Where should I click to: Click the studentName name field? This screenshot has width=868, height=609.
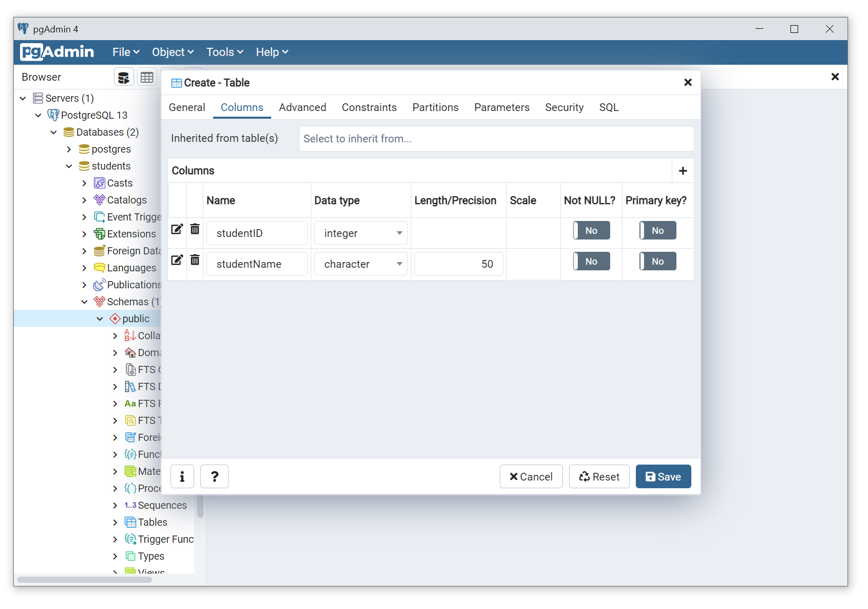click(x=257, y=264)
